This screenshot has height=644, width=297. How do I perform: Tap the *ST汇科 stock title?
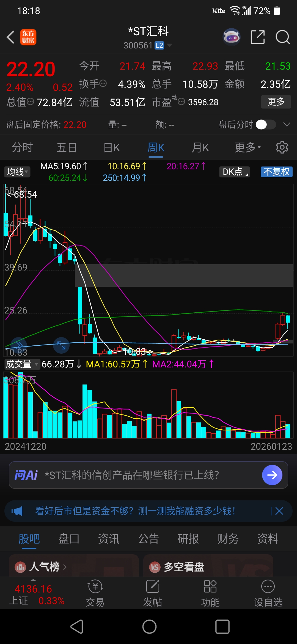point(148,31)
